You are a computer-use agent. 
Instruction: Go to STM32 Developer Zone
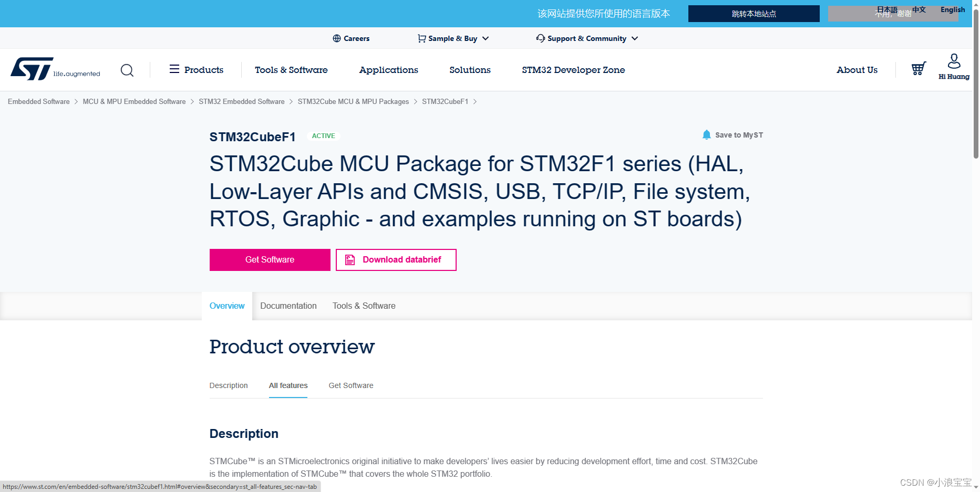573,70
